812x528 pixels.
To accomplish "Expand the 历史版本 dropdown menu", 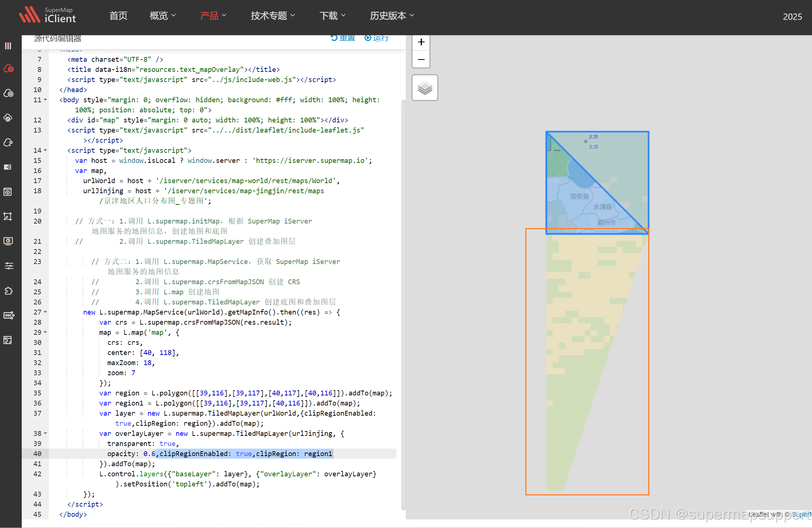I will pos(392,16).
